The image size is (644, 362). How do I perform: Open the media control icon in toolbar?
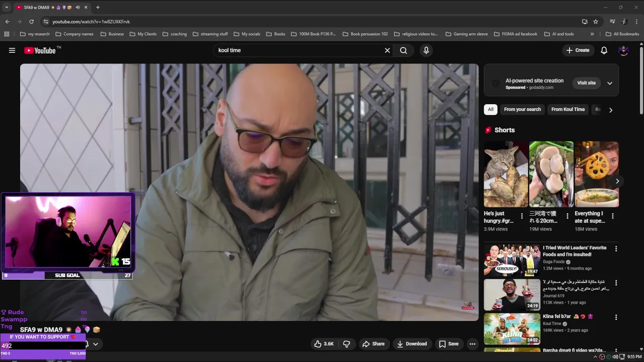pos(612,22)
